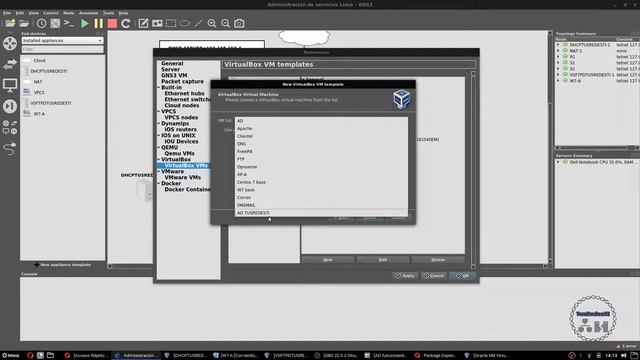This screenshot has width=640, height=360.
Task: Collapse the VPCS tree node
Action: 159,111
